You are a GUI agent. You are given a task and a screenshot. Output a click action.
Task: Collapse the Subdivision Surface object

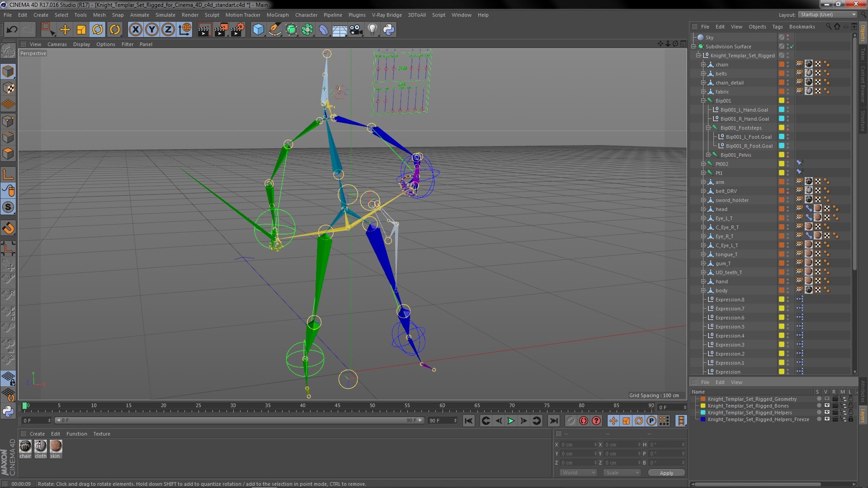point(693,47)
